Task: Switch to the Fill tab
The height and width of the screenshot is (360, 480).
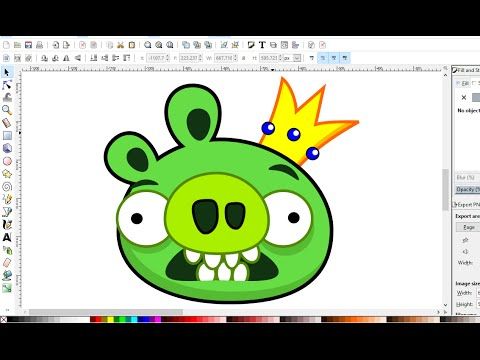Action: pos(463,83)
